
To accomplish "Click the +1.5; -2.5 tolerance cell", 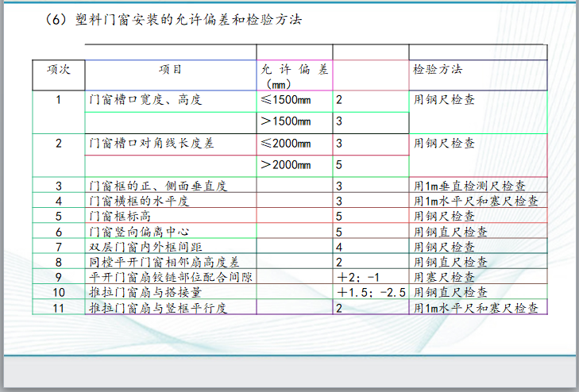I will click(371, 292).
